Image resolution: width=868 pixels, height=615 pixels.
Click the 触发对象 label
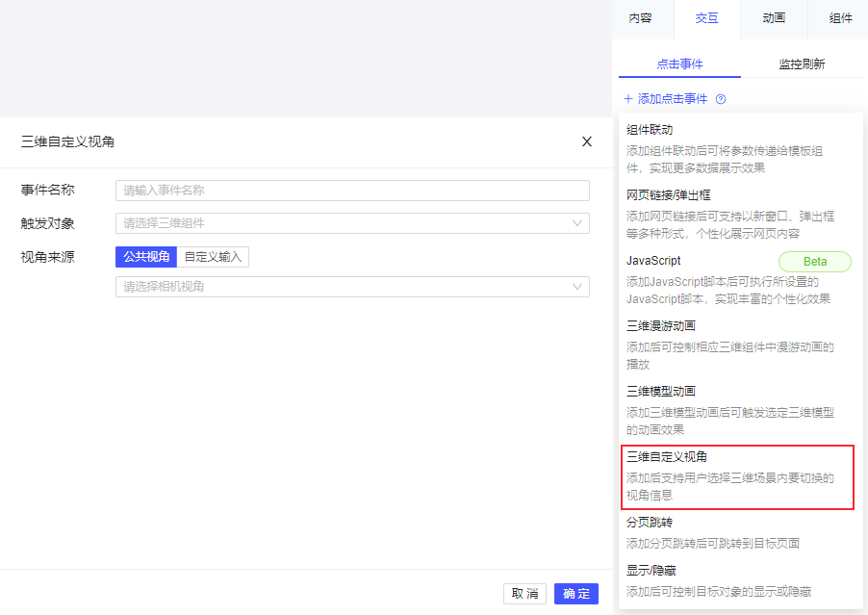[x=47, y=223]
